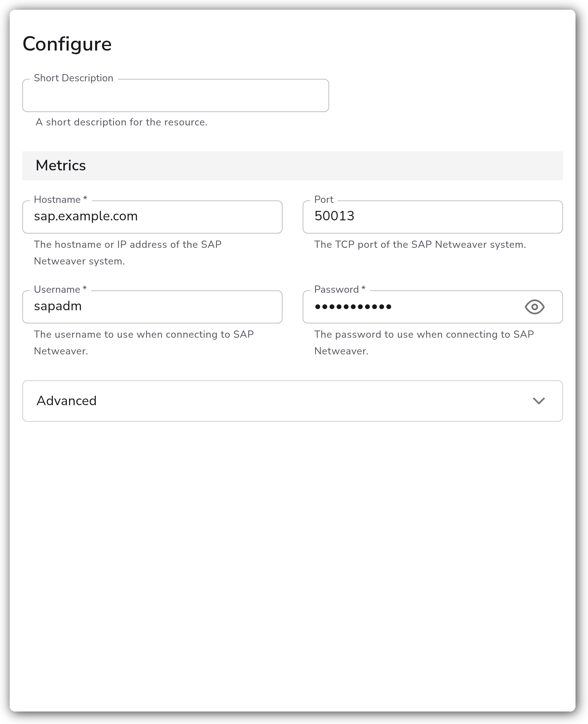Focus the Hostname field with sap.example.com
Viewport: 588px width, 724px height.
pyautogui.click(x=153, y=217)
